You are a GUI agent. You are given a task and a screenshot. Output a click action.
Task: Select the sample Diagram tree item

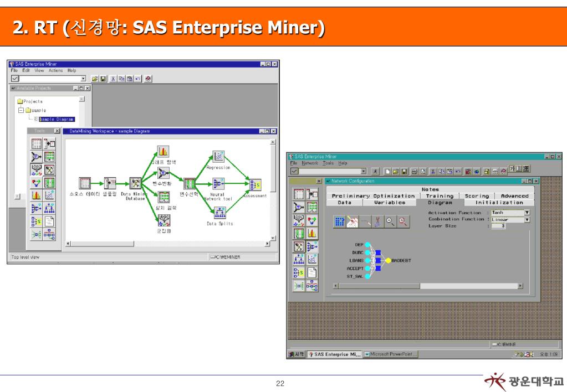click(x=57, y=119)
